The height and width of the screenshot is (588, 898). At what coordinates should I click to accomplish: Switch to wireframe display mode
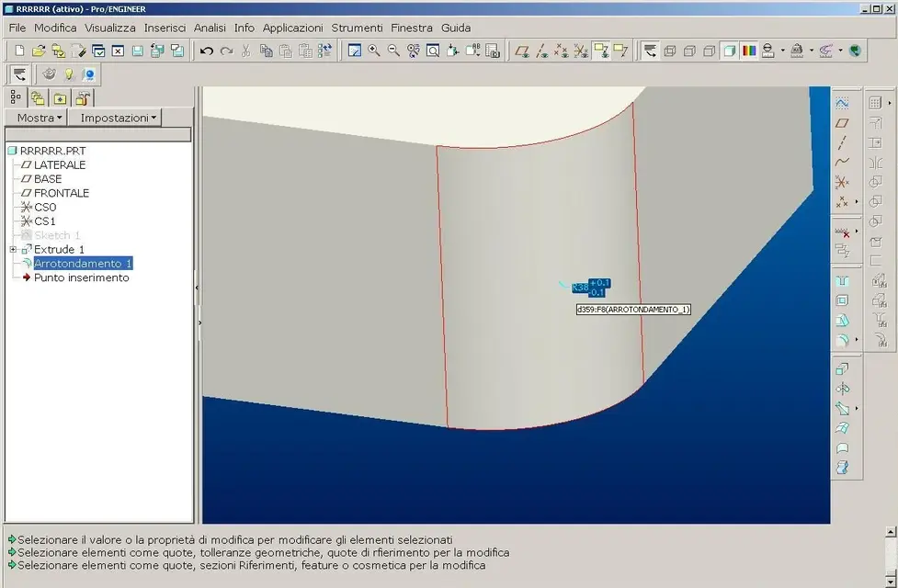(x=669, y=51)
